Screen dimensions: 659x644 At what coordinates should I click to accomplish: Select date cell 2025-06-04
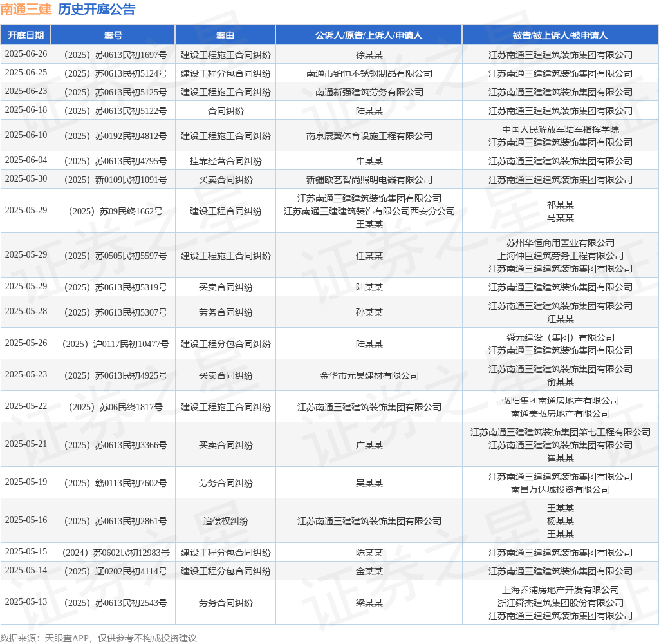pyautogui.click(x=26, y=160)
